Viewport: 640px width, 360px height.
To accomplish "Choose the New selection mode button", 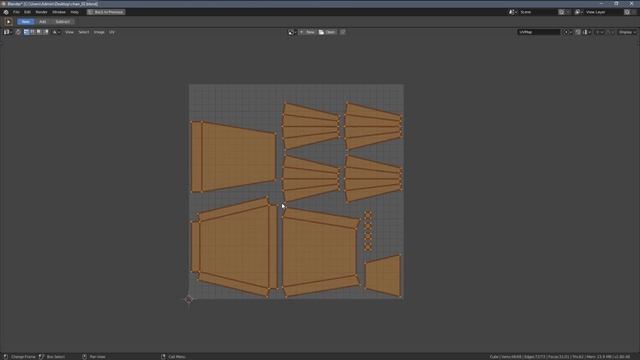I will [25, 22].
